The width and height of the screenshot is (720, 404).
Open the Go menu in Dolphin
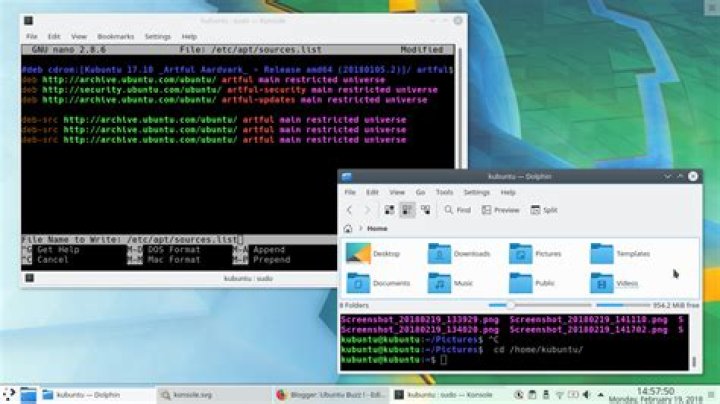tap(420, 192)
